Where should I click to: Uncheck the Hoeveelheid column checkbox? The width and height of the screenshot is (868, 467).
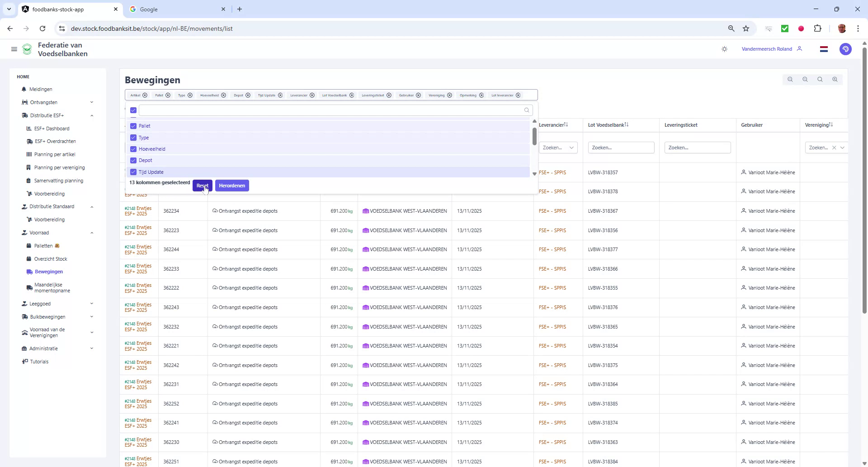point(133,149)
